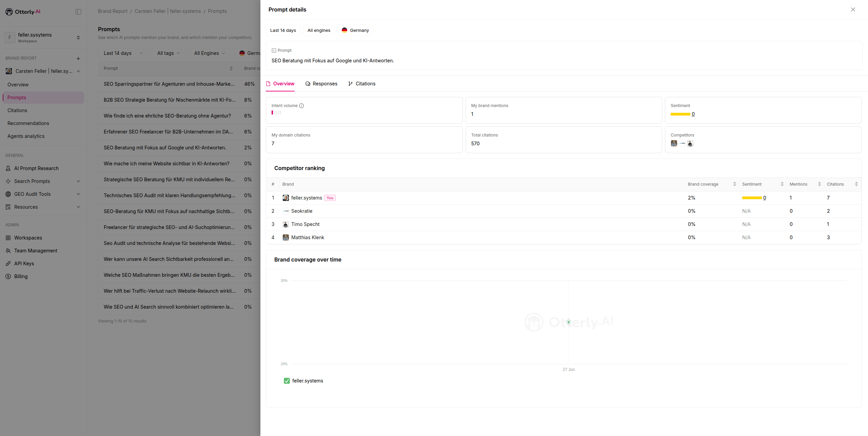
Task: Click the Carsten Feller breadcrumb link
Action: click(x=167, y=11)
